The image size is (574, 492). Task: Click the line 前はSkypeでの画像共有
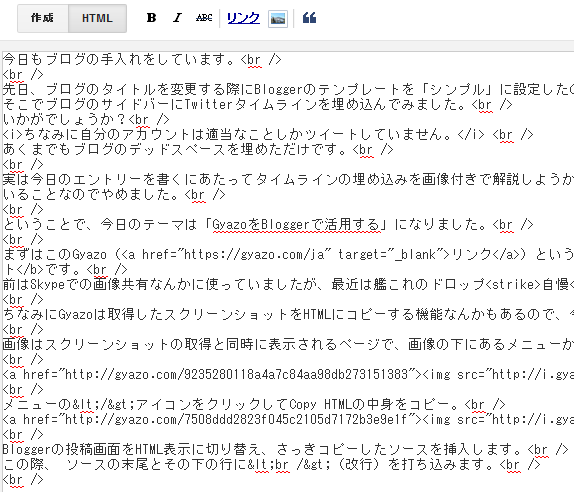(x=288, y=284)
